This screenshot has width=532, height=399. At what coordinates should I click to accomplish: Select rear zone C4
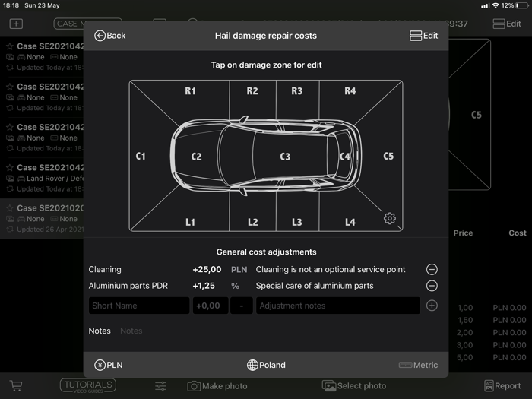(345, 157)
